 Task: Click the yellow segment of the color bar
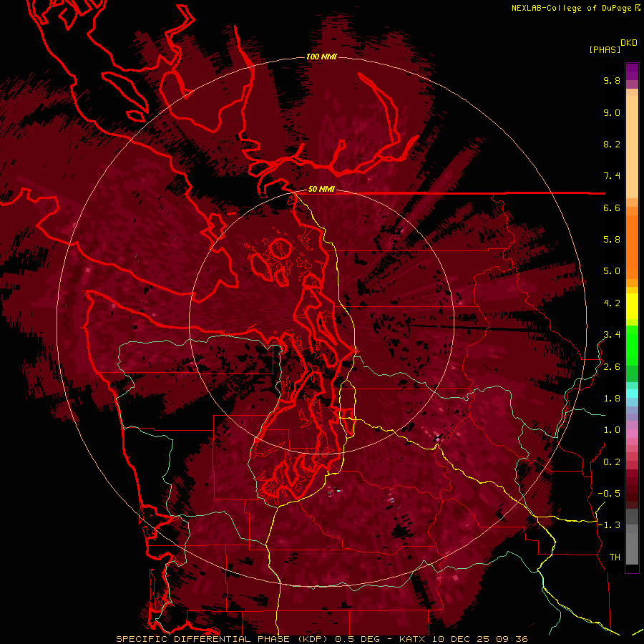click(632, 306)
